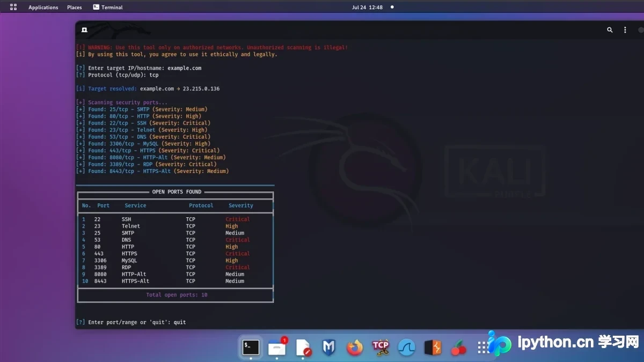The height and width of the screenshot is (362, 644).
Task: Launch Metasploit from the dock
Action: [x=328, y=348]
